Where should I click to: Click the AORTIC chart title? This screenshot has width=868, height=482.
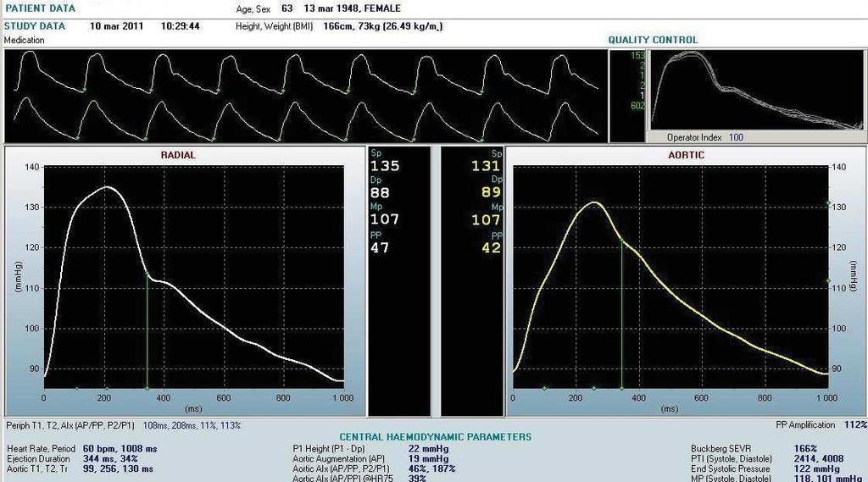tap(686, 155)
